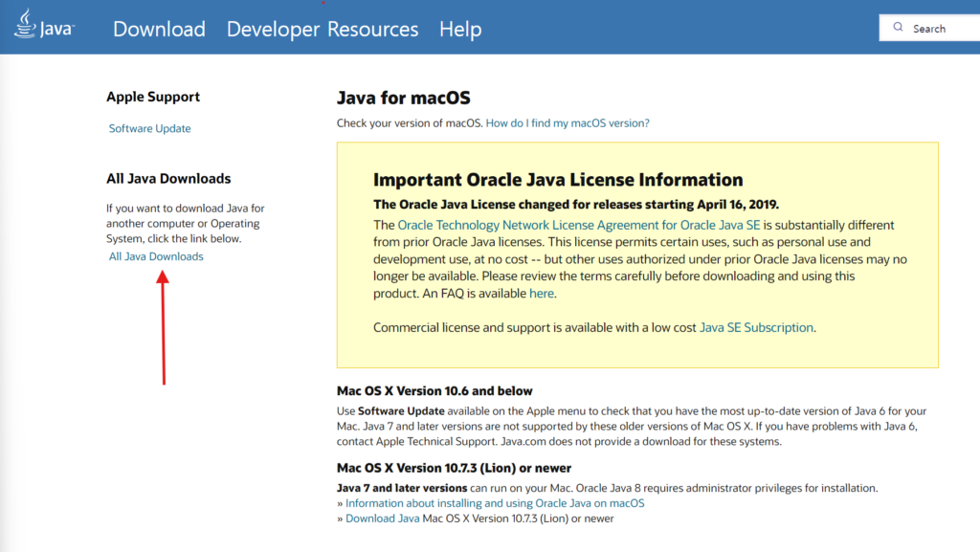Click the FAQ 'here' link
Screen dimensions: 980x552
[x=542, y=293]
